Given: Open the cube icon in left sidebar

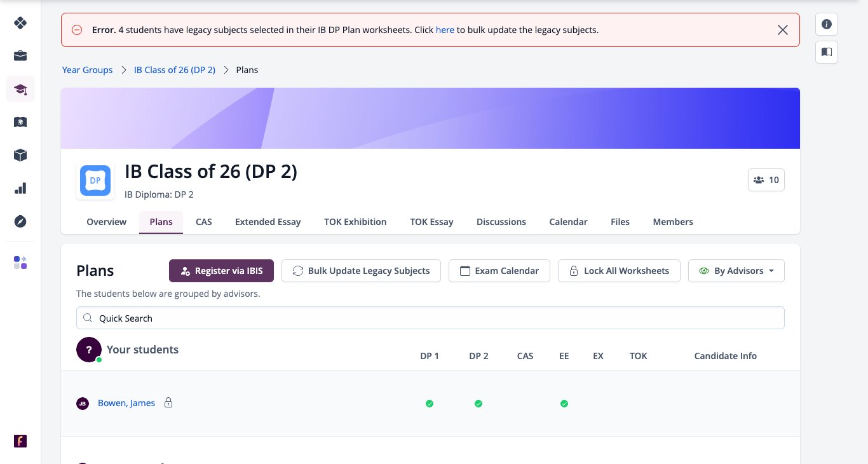Looking at the screenshot, I should pyautogui.click(x=20, y=155).
